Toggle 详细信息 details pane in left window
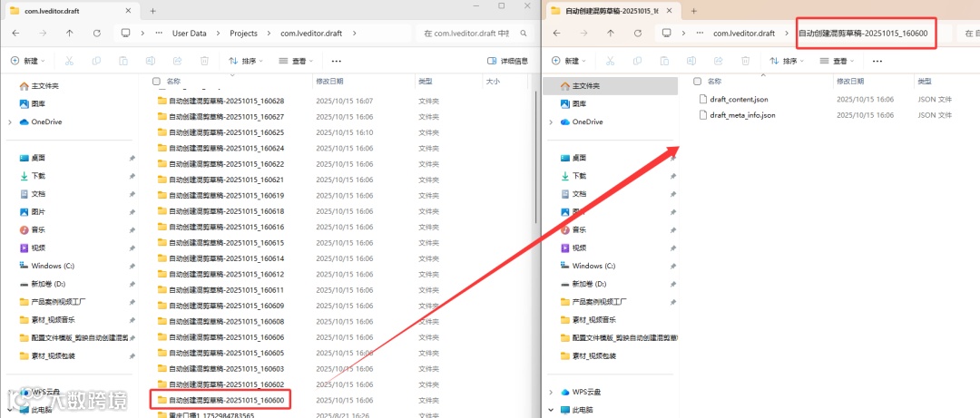This screenshot has height=418, width=980. click(507, 61)
